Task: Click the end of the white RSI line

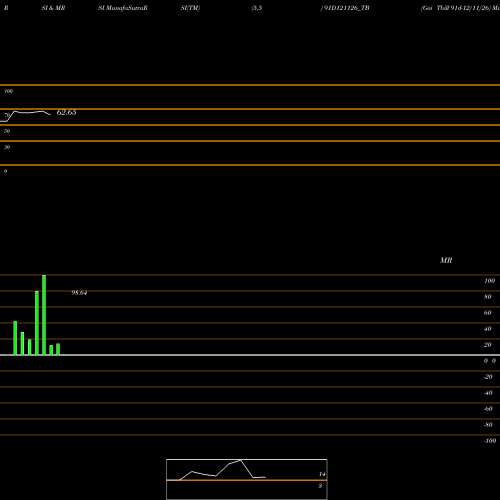Action: tap(50, 115)
